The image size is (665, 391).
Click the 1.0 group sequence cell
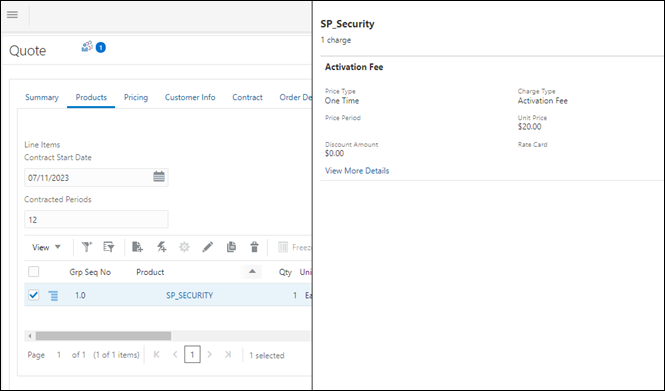point(80,295)
